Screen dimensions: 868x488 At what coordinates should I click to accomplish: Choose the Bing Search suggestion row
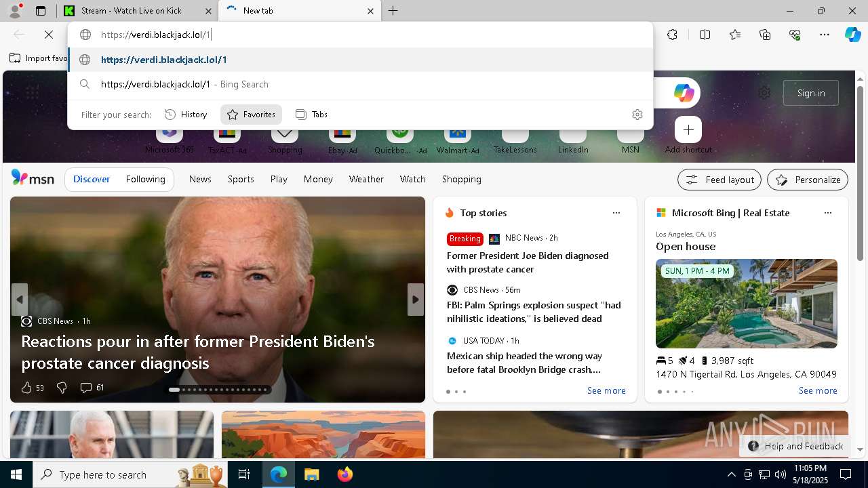(x=361, y=84)
